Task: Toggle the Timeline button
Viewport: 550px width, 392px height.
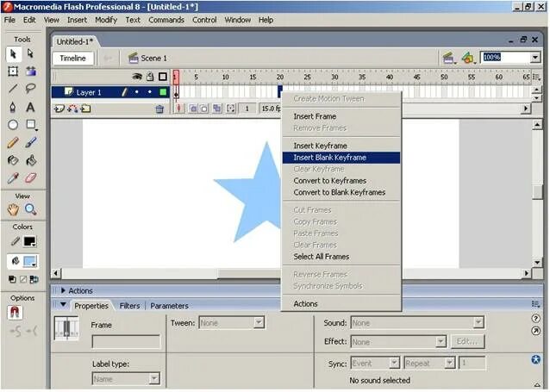Action: (72, 59)
